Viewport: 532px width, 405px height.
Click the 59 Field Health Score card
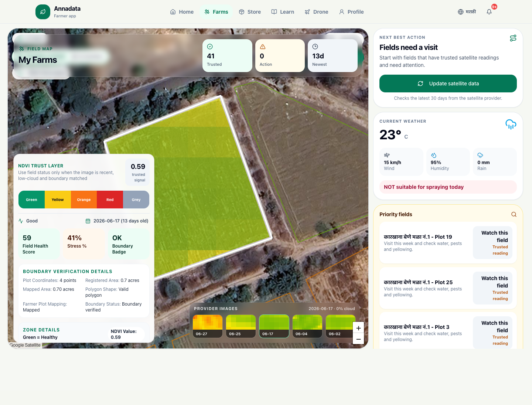click(x=39, y=244)
